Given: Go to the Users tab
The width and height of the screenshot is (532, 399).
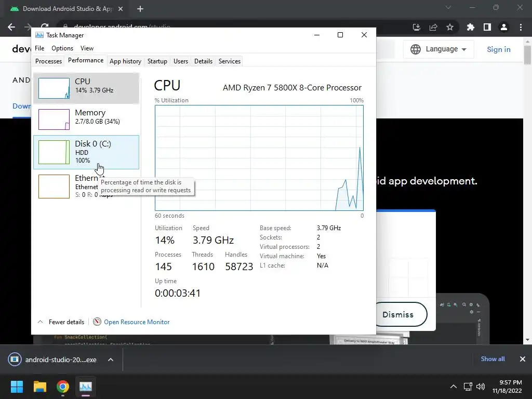Looking at the screenshot, I should 180,61.
